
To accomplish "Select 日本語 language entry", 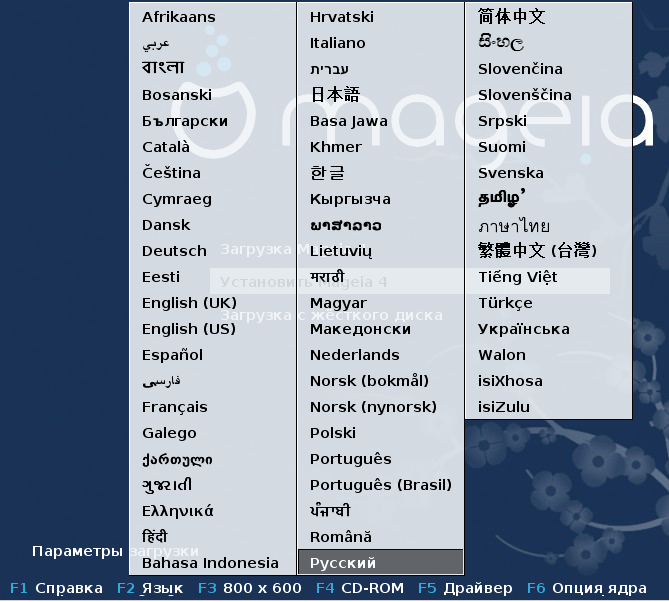I will (335, 95).
